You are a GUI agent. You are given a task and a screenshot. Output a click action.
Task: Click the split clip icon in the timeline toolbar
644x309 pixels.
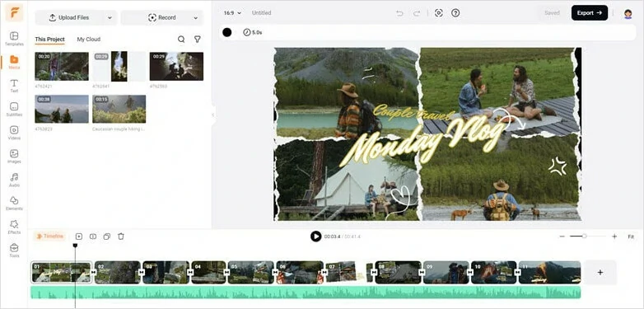93,236
